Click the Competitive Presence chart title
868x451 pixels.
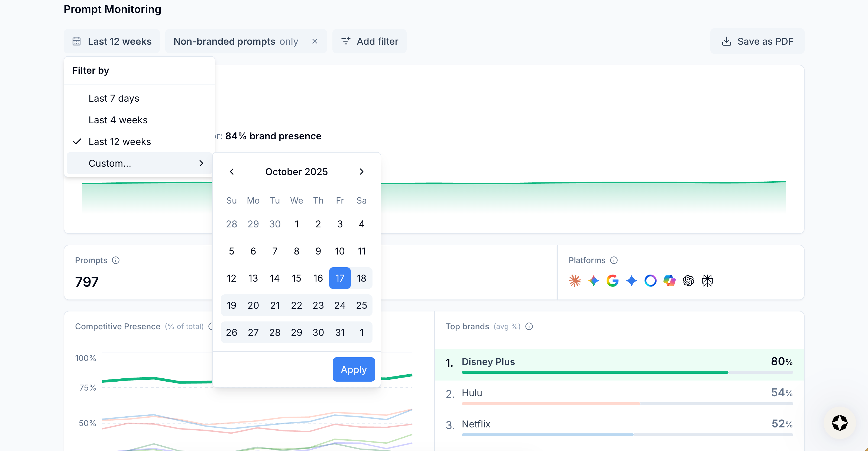[118, 326]
